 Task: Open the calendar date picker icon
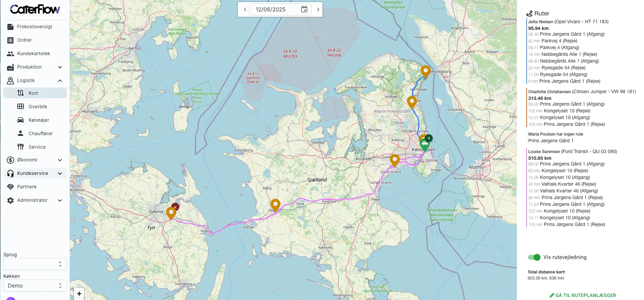point(304,9)
